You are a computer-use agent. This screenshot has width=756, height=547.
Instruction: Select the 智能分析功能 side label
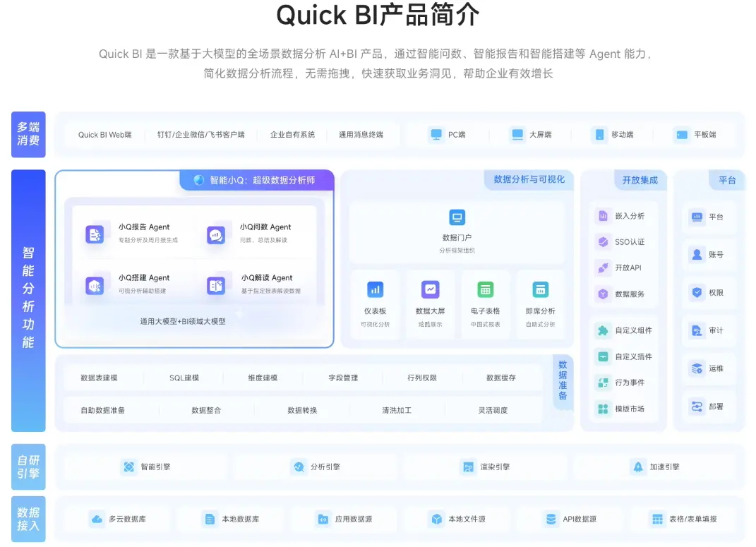pos(28,300)
